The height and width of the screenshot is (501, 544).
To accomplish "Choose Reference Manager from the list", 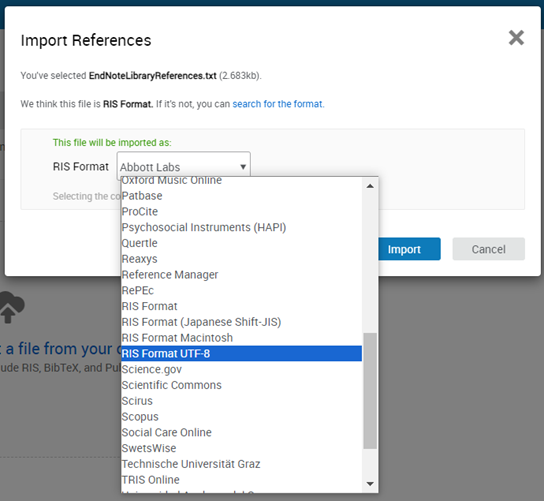I will pos(241,274).
